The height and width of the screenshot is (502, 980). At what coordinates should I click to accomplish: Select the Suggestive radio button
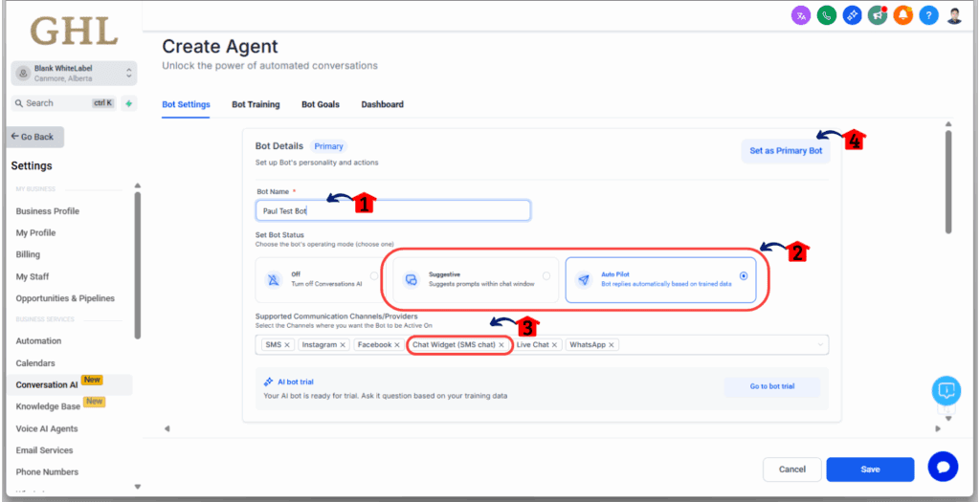pos(546,275)
